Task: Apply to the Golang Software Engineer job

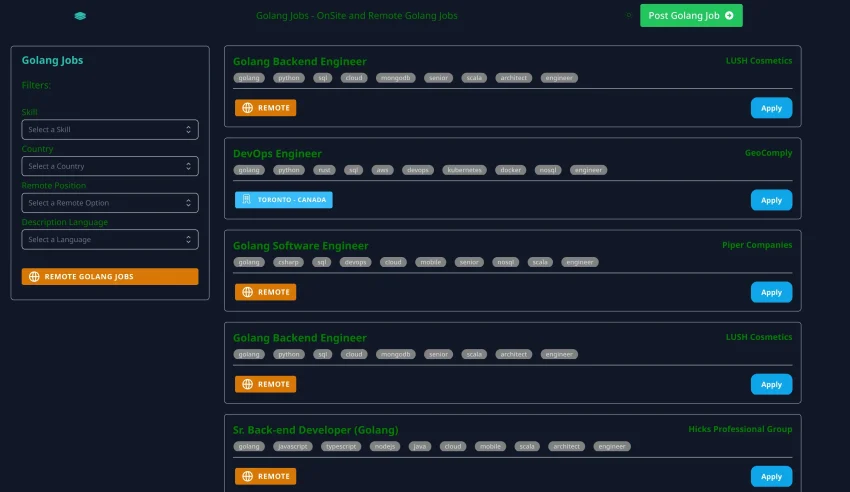Action: pos(771,292)
